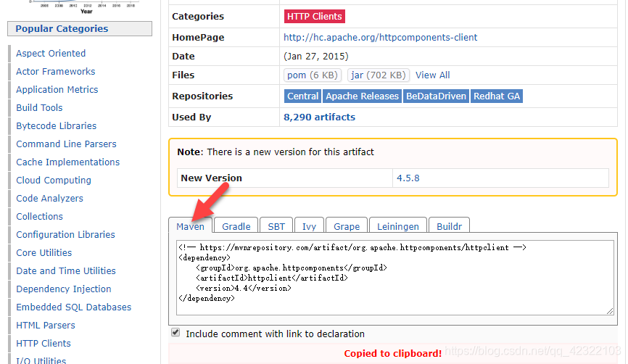Open Dependency Injection category
Viewport: 628px width, 364px height.
coord(64,289)
